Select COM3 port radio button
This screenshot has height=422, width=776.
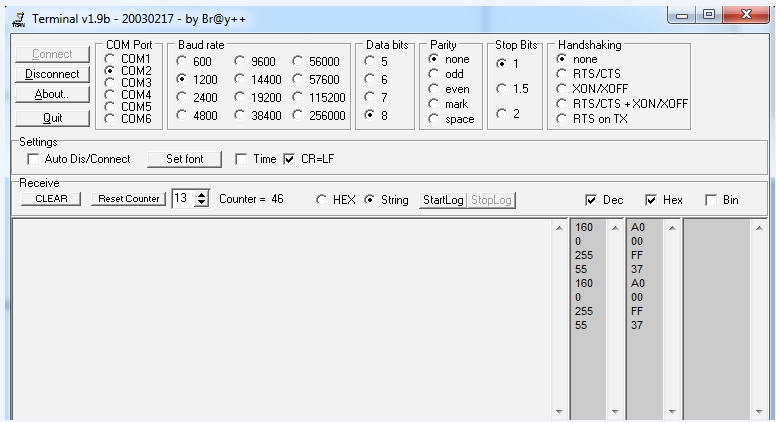[x=110, y=83]
